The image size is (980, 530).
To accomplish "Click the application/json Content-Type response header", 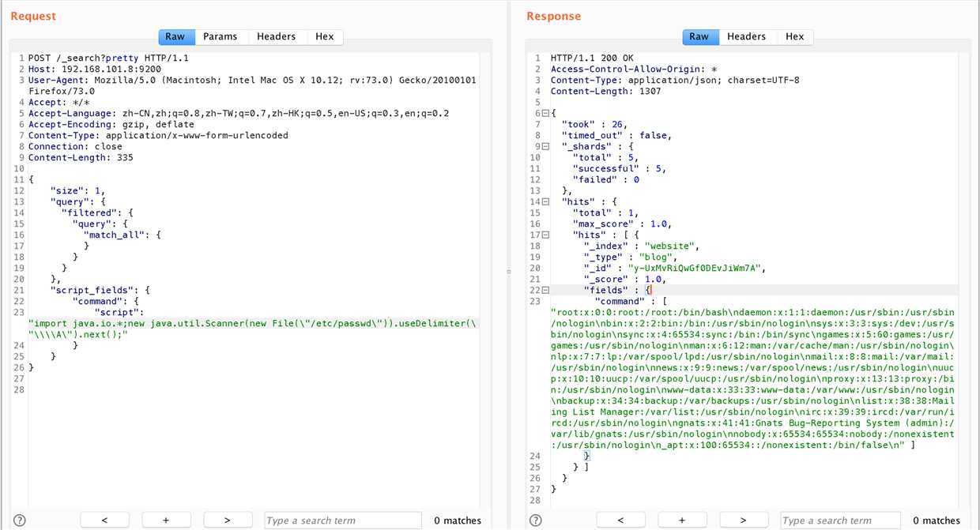I will pos(675,81).
